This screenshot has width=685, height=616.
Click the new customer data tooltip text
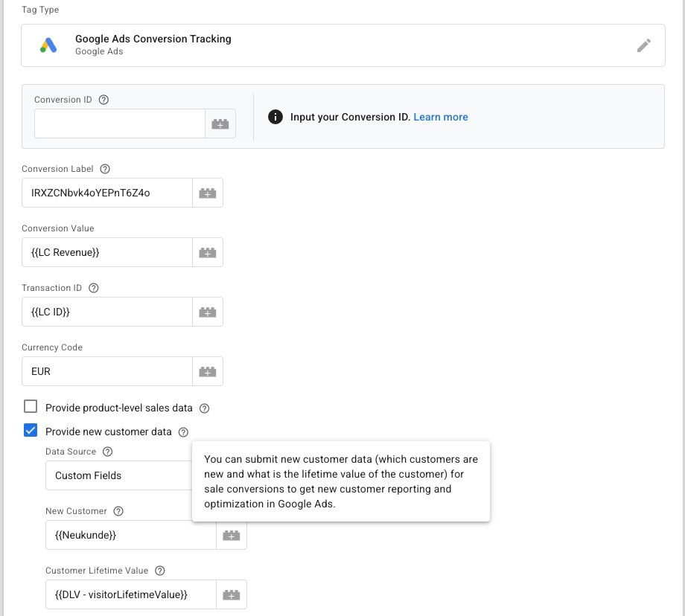pyautogui.click(x=341, y=481)
